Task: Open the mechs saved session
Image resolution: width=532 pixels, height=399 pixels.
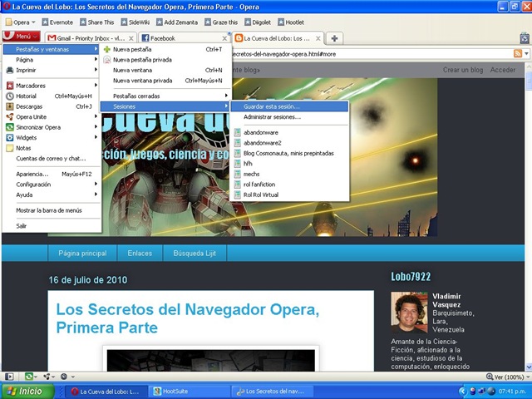Action: 289,174
